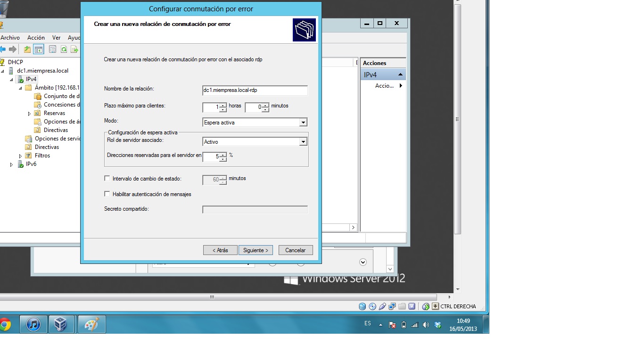Enable the Intervalo de cambio de estado checkbox
644x362 pixels.
107,179
